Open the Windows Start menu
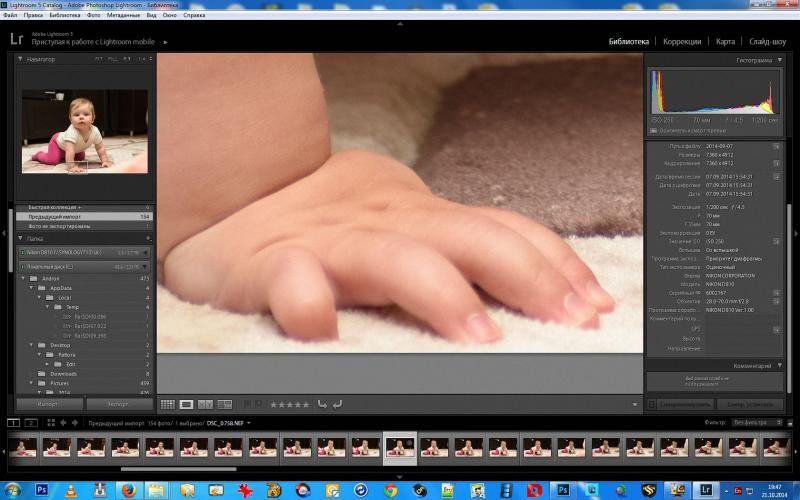The image size is (800, 500). [x=12, y=490]
